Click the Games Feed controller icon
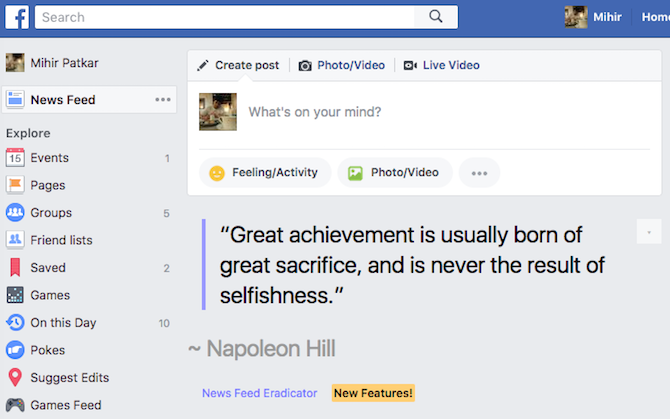 (x=15, y=405)
